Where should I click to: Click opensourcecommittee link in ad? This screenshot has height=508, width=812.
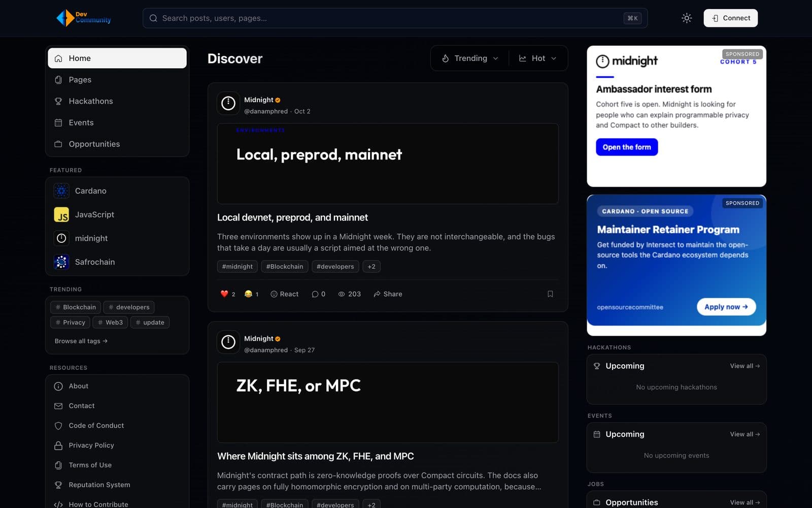(630, 307)
